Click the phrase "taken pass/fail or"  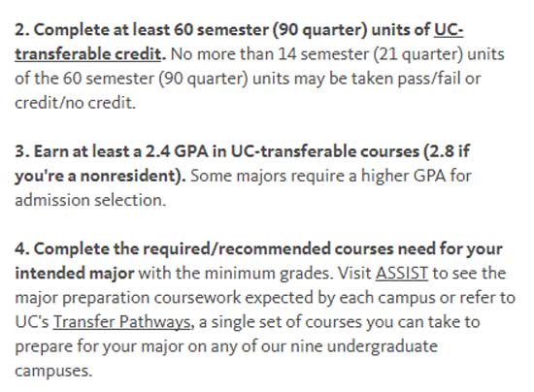(416, 79)
